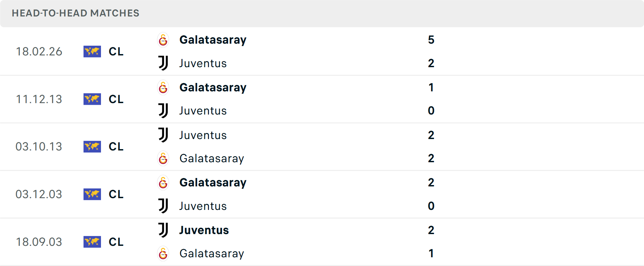Click the Juventus badge in the 03.10.13 row
Viewport: 644px width, 266px height.
click(x=163, y=135)
